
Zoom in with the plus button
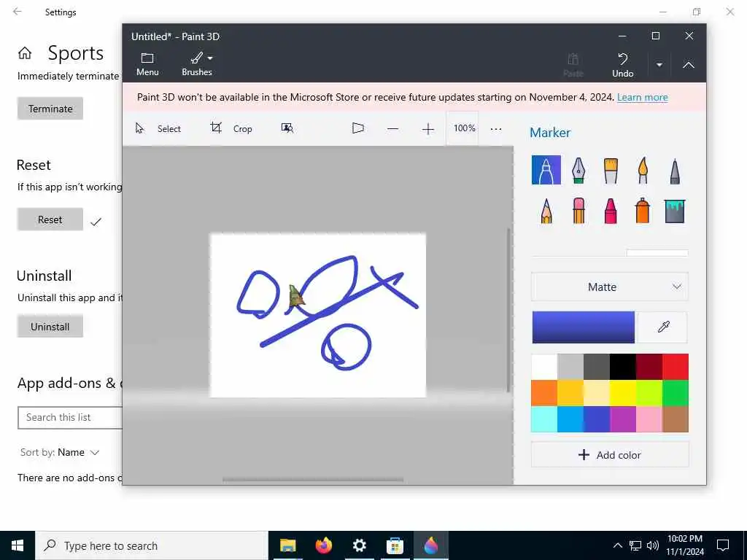point(427,128)
